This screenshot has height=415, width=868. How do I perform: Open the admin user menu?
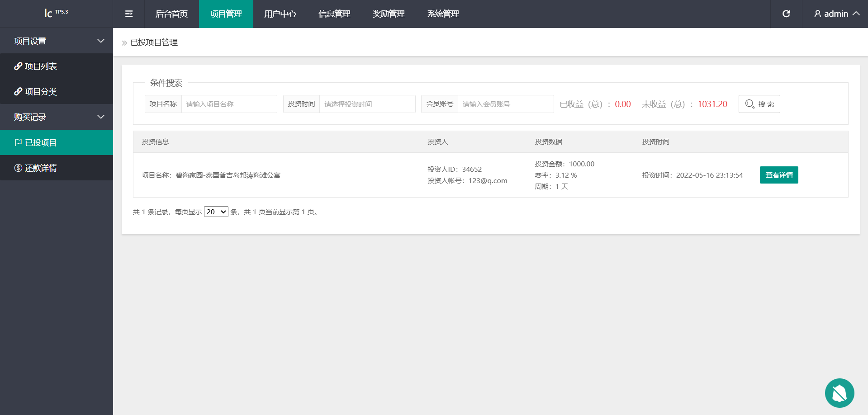836,14
